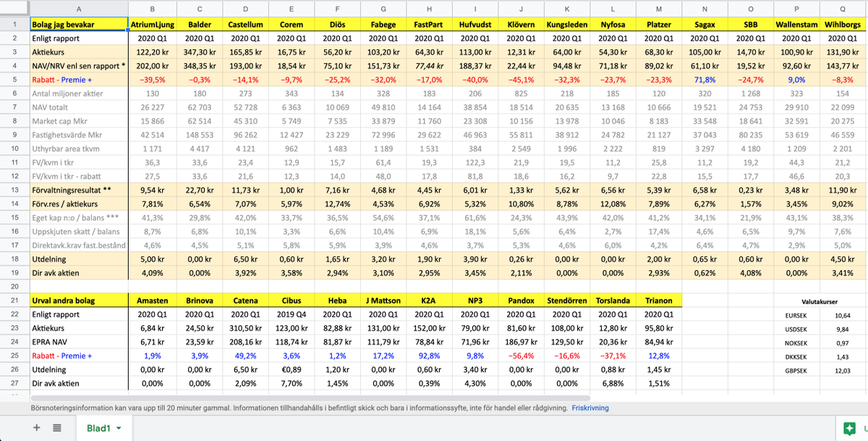Click FastPart NAV value 77,44 kr
868x441 pixels.
pos(429,65)
